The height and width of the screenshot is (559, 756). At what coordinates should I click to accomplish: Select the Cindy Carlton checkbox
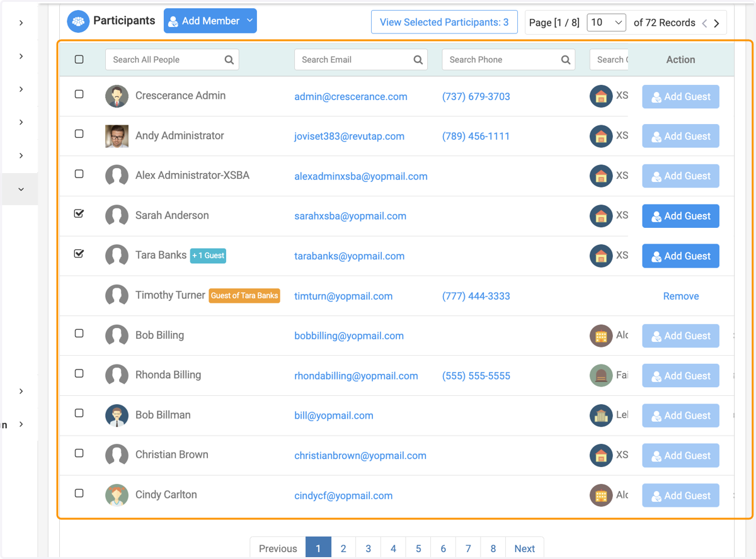point(79,493)
